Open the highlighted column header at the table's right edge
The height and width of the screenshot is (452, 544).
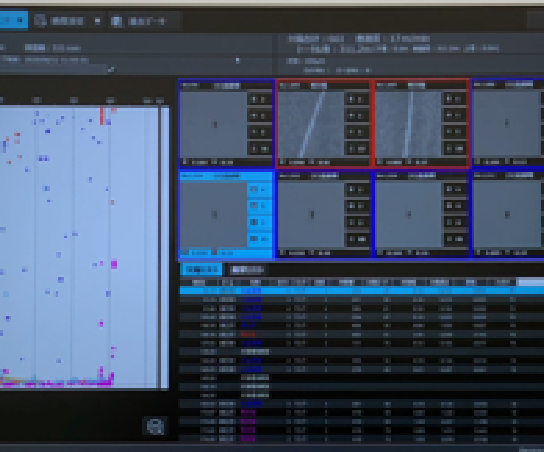(x=530, y=282)
